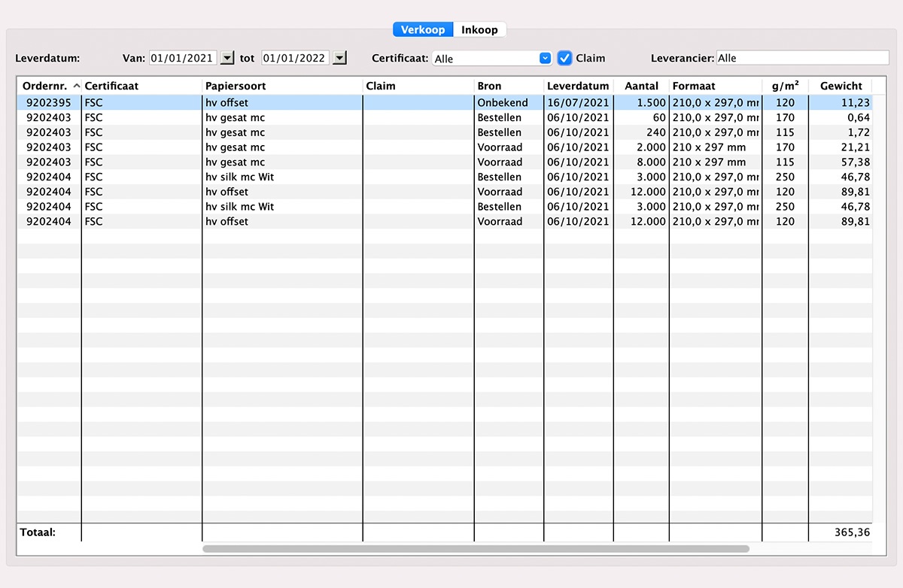Open the Certificaat dropdown

point(492,58)
